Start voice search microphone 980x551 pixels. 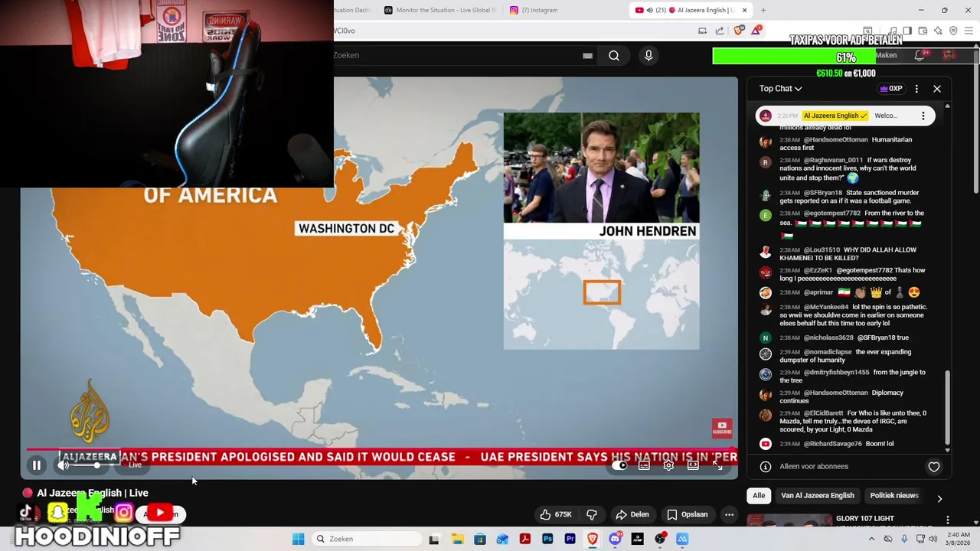coord(648,55)
